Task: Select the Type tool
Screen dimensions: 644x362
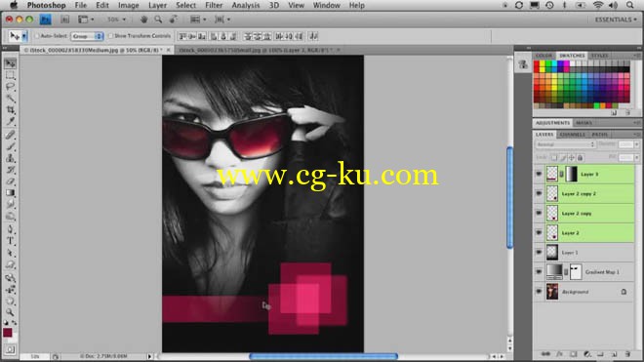Action: pyautogui.click(x=11, y=241)
